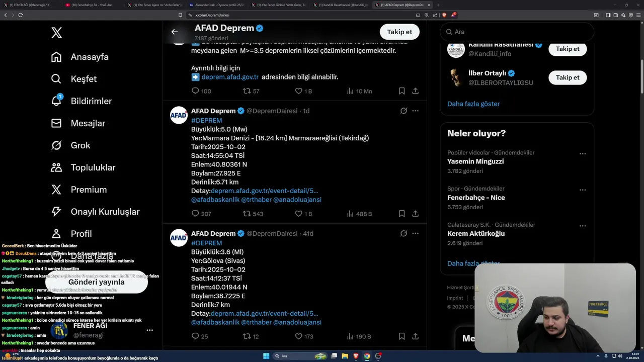Open a new browser tab

tap(438, 5)
